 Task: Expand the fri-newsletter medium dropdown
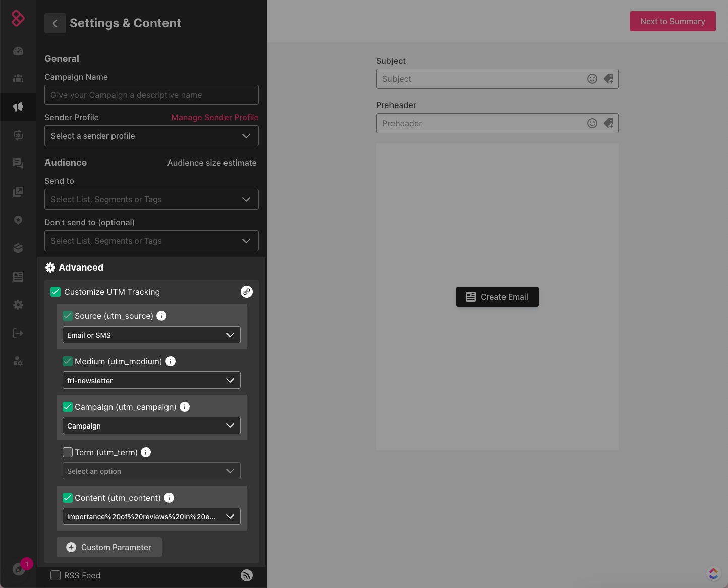coord(151,380)
